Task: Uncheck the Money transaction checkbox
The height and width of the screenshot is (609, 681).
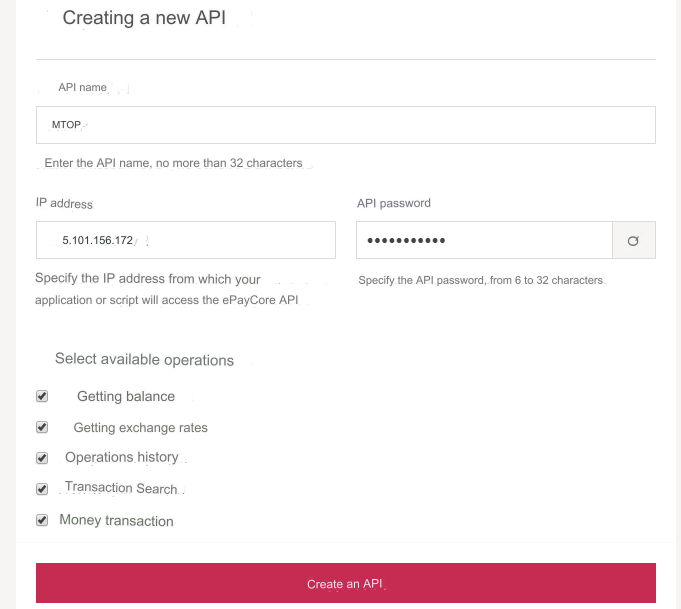Action: (x=42, y=520)
